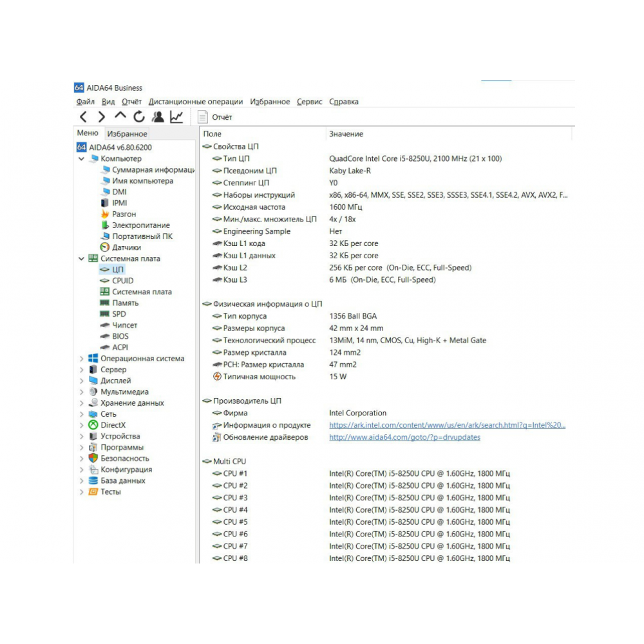
Task: Click the Значение column header
Action: pos(346,134)
